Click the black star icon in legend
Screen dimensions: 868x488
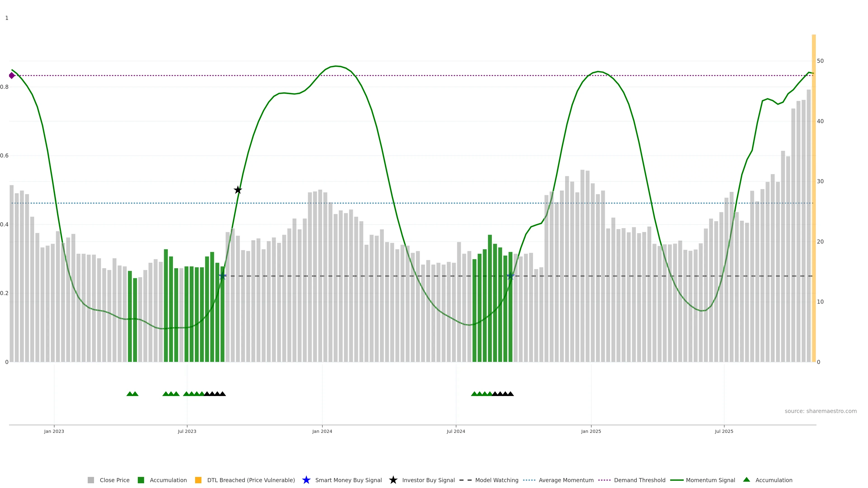point(393,480)
